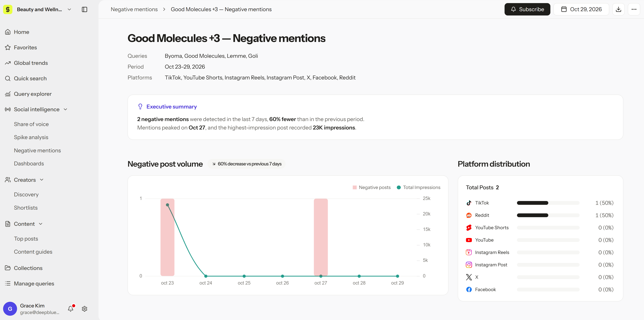
Task: Click the Oct 27 negative posts bar
Action: [321, 237]
